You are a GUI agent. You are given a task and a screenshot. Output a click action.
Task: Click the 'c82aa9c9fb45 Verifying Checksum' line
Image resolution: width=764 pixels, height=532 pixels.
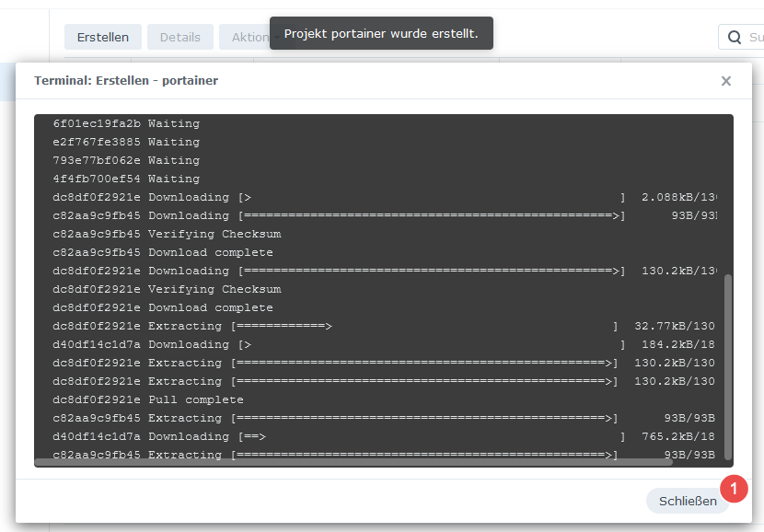click(167, 235)
